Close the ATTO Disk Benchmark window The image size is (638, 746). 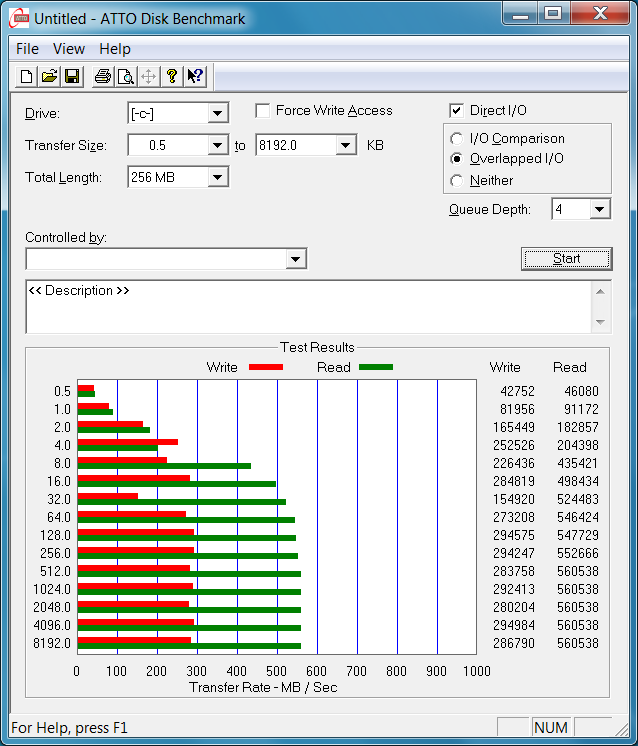[x=600, y=13]
